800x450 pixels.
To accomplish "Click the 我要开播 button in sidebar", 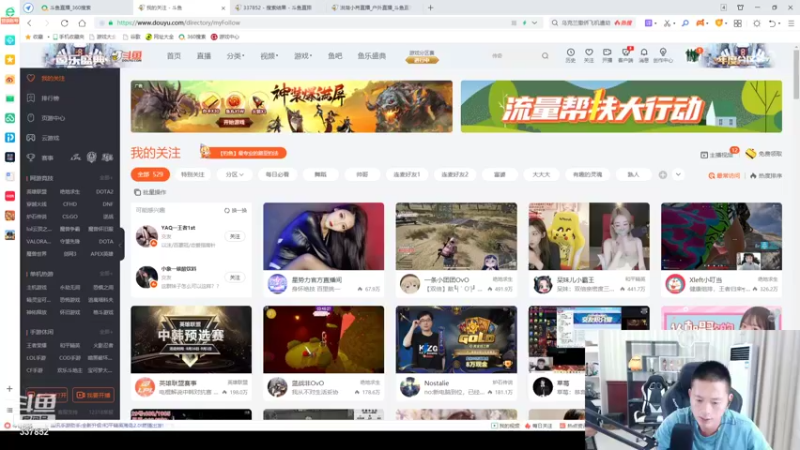I will pyautogui.click(x=93, y=395).
